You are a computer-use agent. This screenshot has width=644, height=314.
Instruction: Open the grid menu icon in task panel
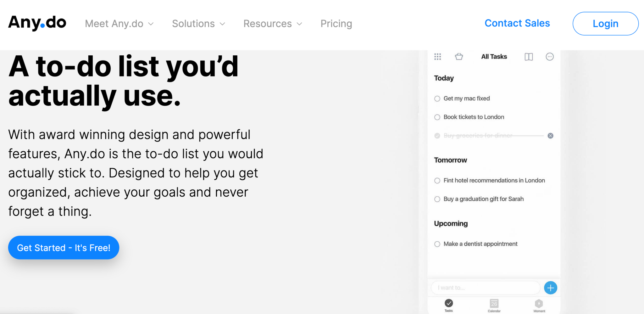click(437, 57)
